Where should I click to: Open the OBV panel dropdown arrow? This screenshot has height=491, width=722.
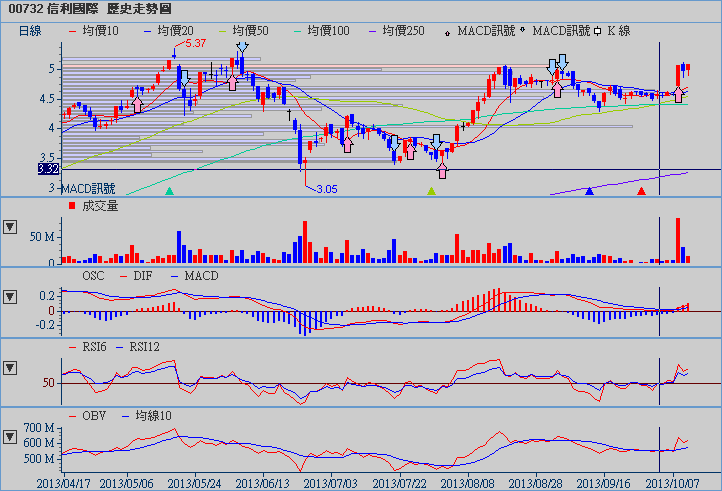click(11, 437)
